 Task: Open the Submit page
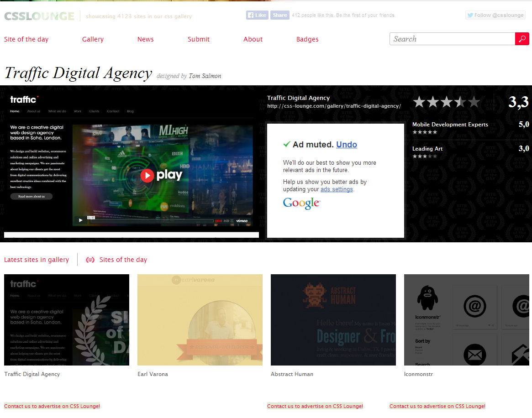tap(199, 39)
